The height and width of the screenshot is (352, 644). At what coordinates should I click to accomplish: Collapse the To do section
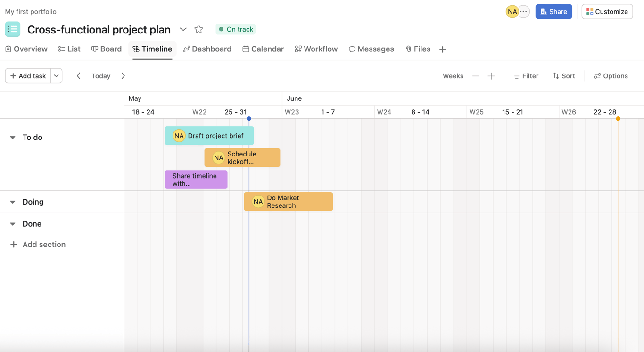[12, 137]
